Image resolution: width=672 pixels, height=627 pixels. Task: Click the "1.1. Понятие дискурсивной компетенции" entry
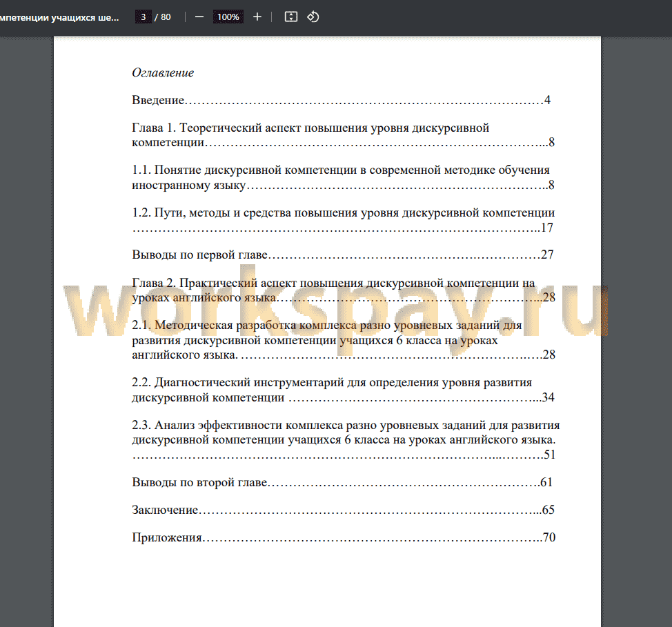point(344,177)
